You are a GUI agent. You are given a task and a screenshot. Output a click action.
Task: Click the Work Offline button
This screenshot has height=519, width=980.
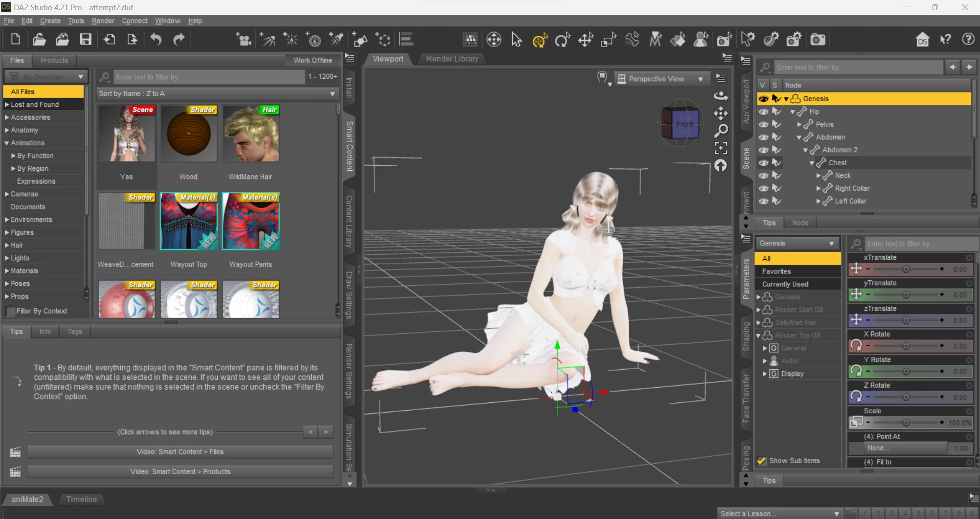[313, 60]
